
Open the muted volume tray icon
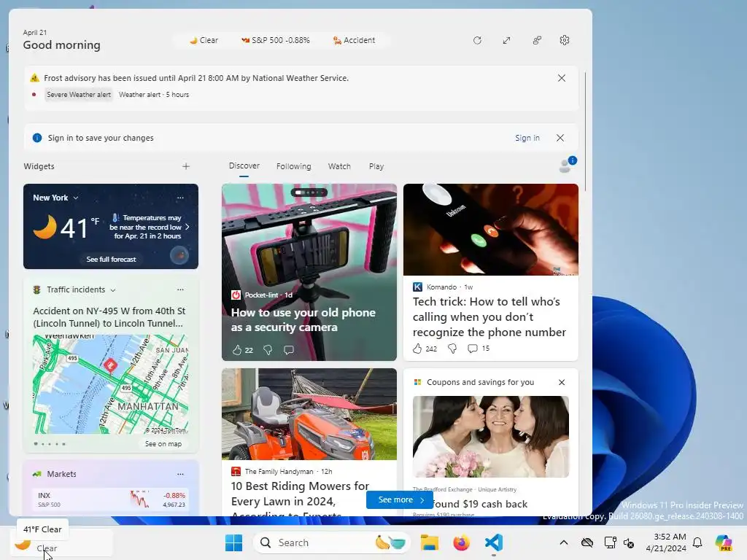point(629,542)
